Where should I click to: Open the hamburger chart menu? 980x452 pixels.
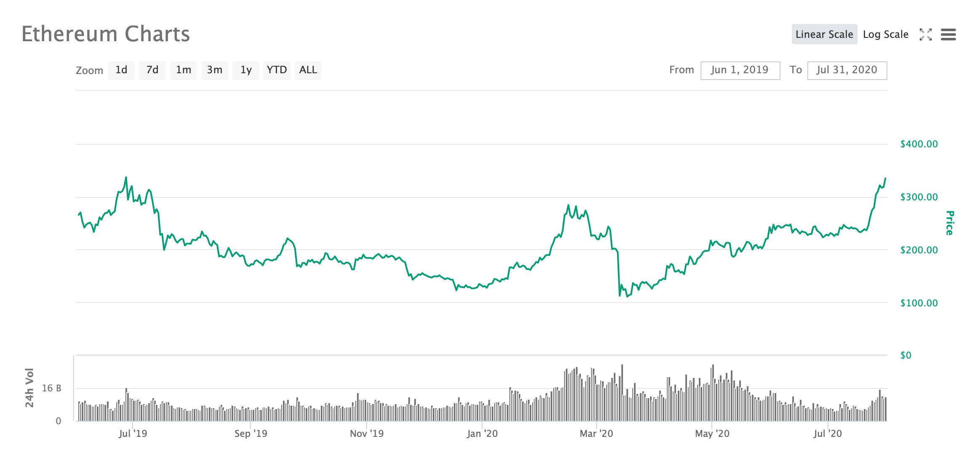pyautogui.click(x=948, y=35)
